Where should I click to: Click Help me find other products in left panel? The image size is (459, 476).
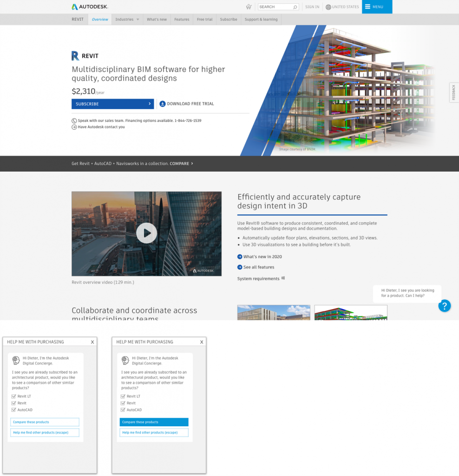(45, 433)
